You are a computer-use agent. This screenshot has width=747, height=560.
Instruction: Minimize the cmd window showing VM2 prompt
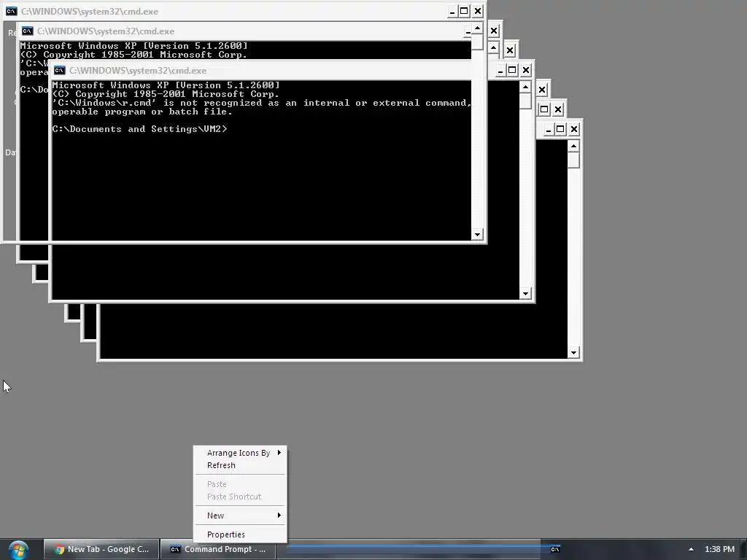pos(500,71)
